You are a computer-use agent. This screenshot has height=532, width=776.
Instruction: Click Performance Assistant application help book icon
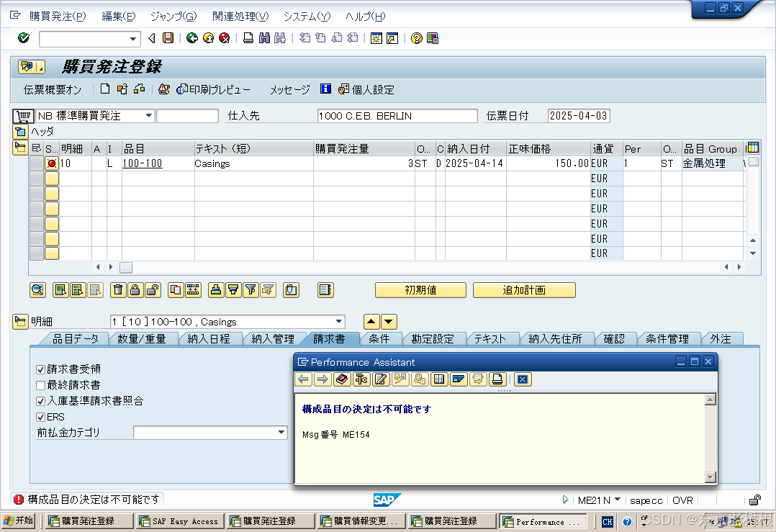point(341,379)
